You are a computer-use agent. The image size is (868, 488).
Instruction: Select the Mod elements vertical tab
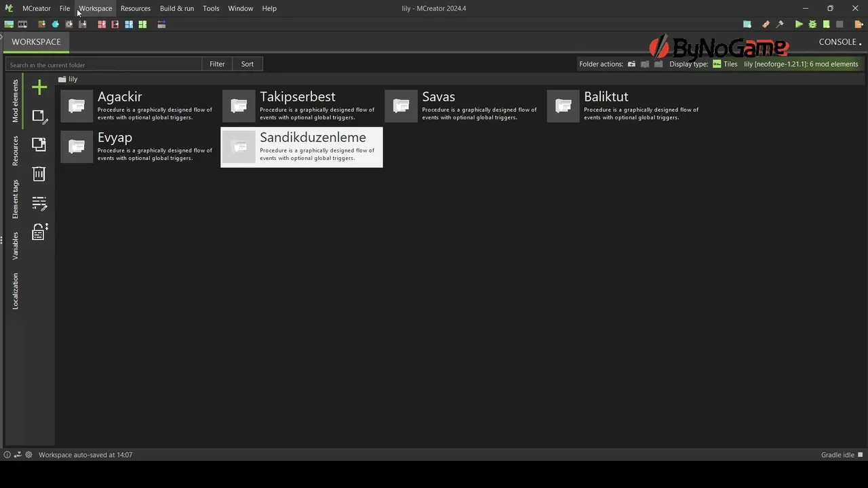point(15,101)
